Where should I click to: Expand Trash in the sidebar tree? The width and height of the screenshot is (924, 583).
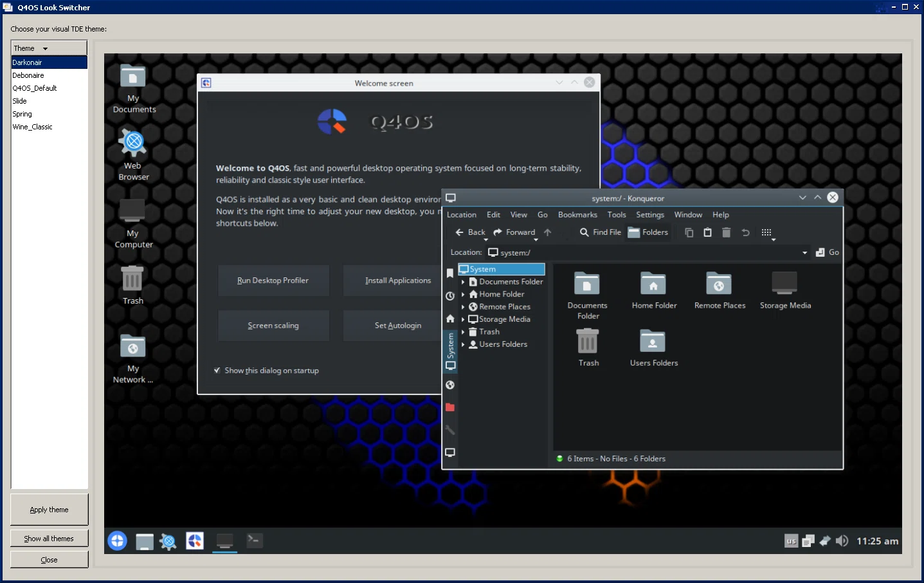click(463, 332)
